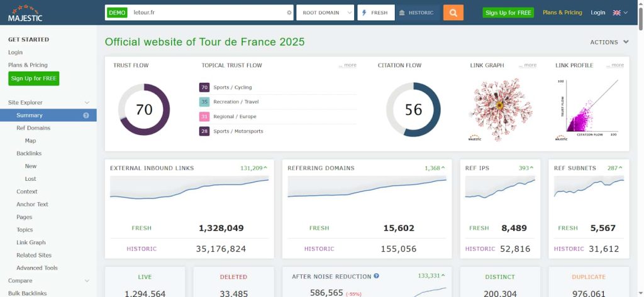Click Fresh referring domains value 15,602
Image resolution: width=644 pixels, height=297 pixels.
(x=399, y=228)
